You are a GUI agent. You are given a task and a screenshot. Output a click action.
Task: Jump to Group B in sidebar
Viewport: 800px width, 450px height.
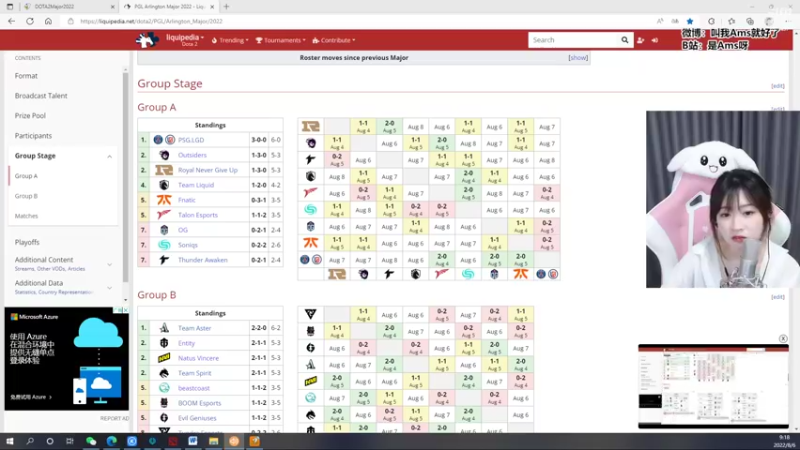[x=26, y=196]
